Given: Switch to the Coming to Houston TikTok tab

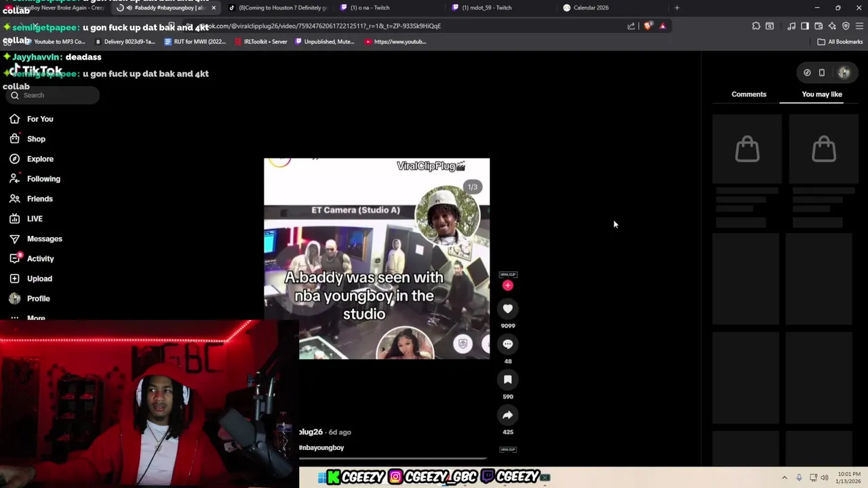Looking at the screenshot, I should pos(277,7).
